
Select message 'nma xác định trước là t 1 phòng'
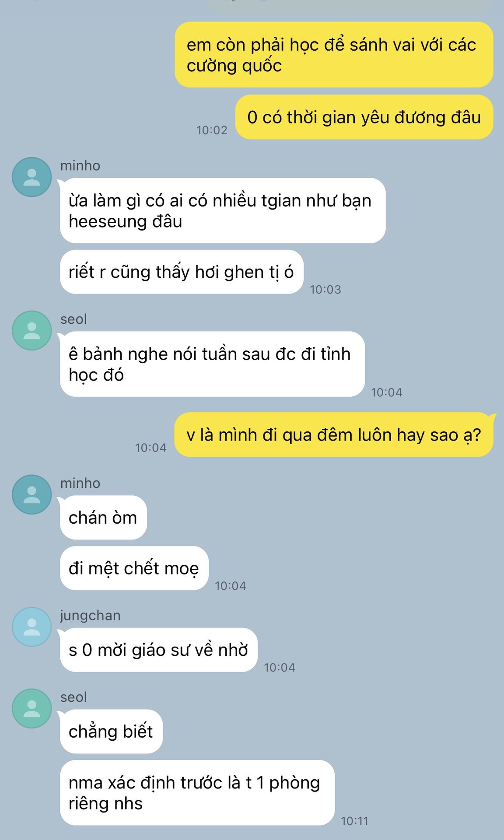pyautogui.click(x=197, y=793)
